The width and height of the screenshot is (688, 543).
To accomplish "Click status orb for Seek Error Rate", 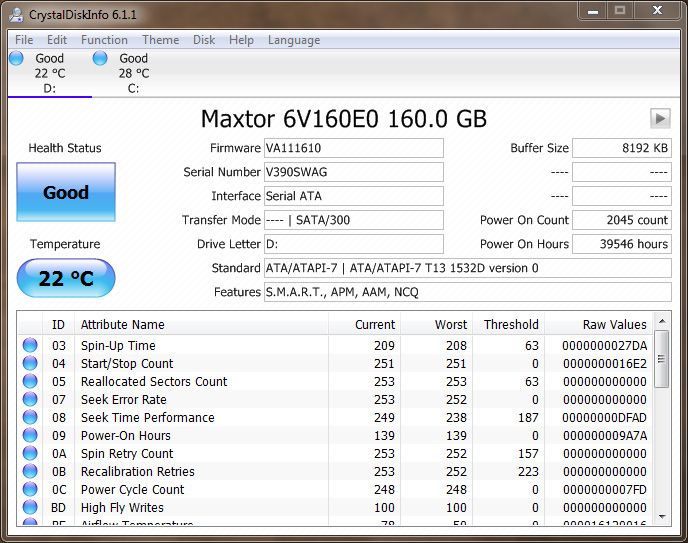I will tap(30, 399).
